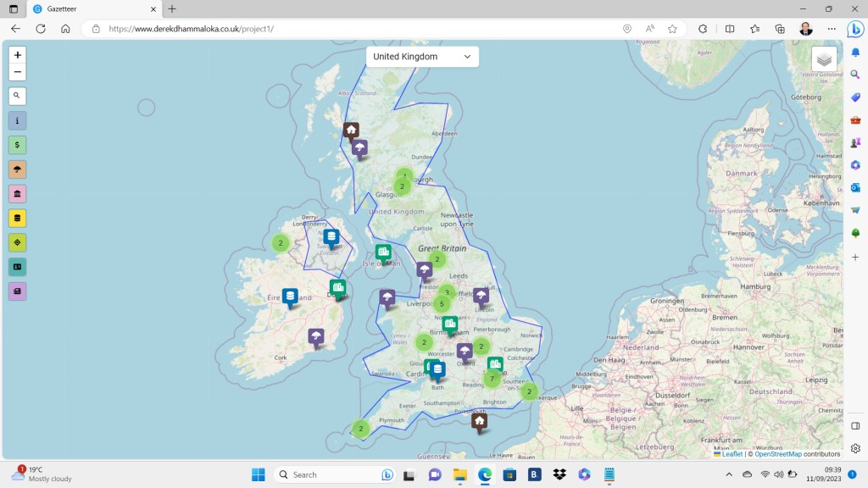Image resolution: width=868 pixels, height=488 pixels.
Task: Open the purple newspaper button
Action: pyautogui.click(x=18, y=291)
